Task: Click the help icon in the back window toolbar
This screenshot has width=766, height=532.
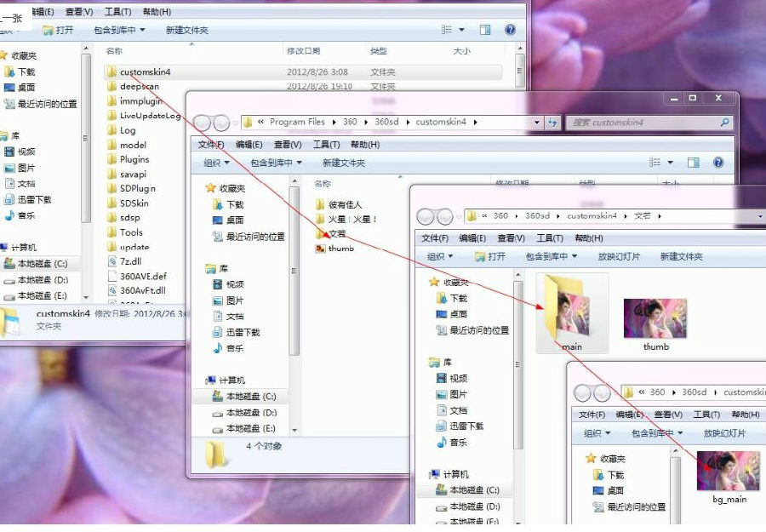Action: click(510, 30)
